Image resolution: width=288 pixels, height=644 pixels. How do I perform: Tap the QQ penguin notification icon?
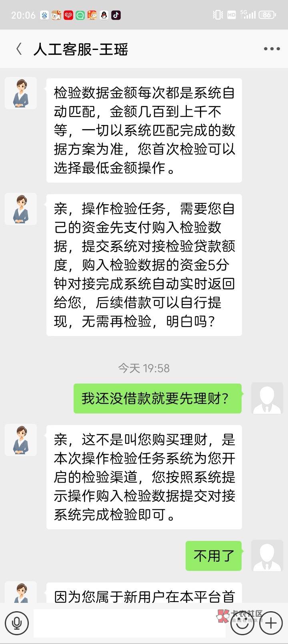104,15
